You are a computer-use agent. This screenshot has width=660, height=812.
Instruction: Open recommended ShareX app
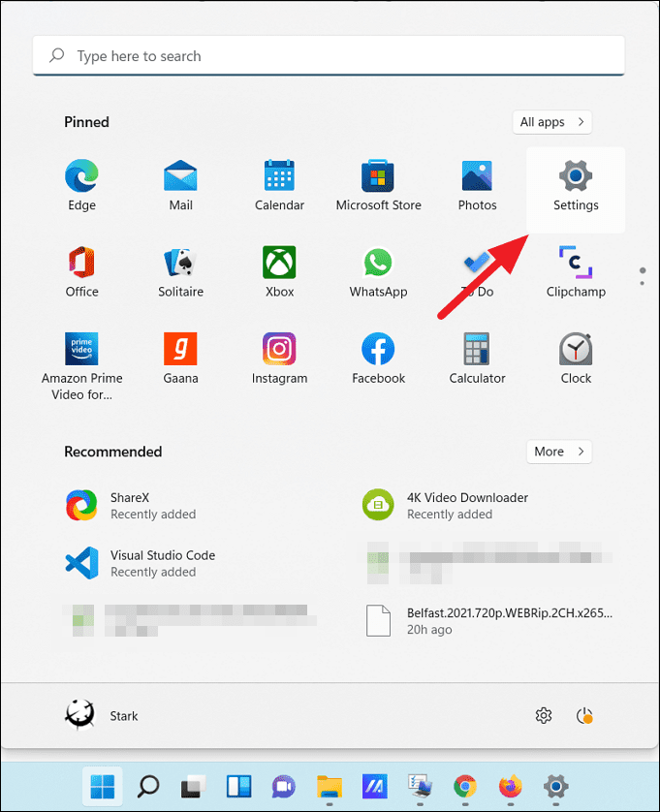click(x=131, y=506)
